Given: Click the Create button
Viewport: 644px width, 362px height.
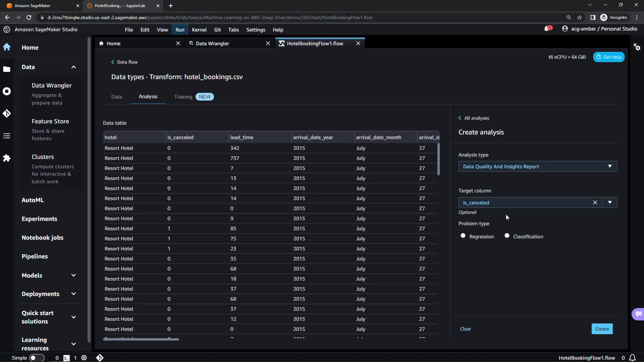Looking at the screenshot, I should 602,329.
